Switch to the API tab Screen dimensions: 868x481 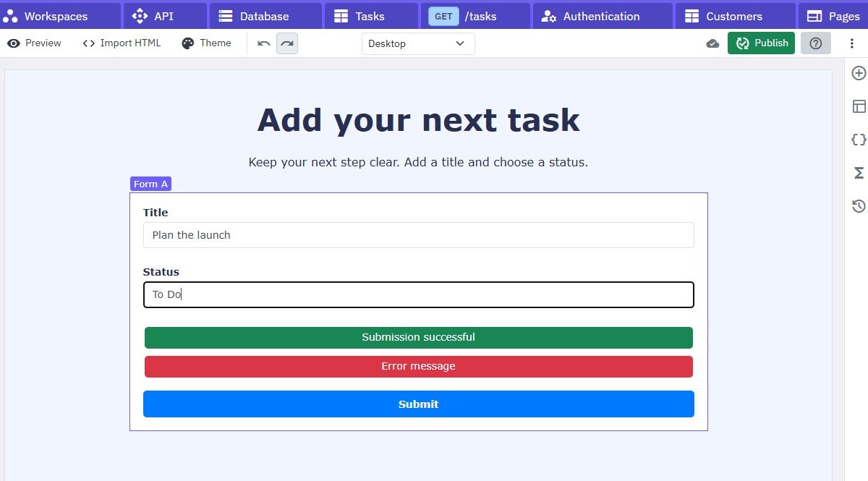164,16
